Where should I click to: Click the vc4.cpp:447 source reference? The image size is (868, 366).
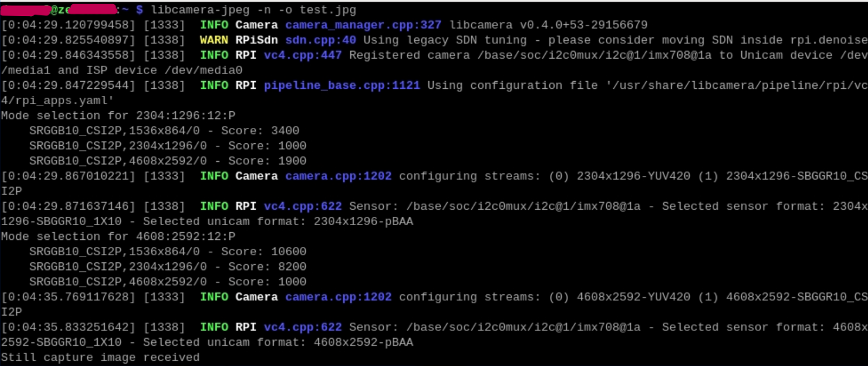tap(303, 55)
